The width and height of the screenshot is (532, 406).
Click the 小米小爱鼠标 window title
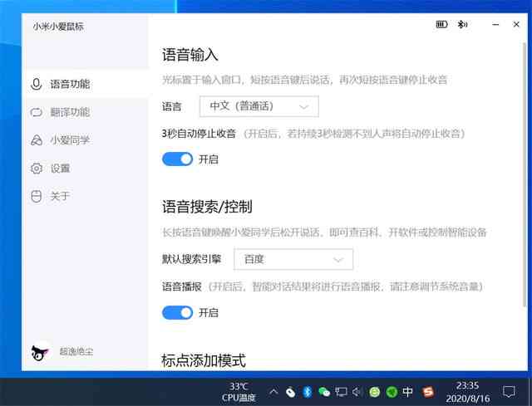(x=58, y=27)
